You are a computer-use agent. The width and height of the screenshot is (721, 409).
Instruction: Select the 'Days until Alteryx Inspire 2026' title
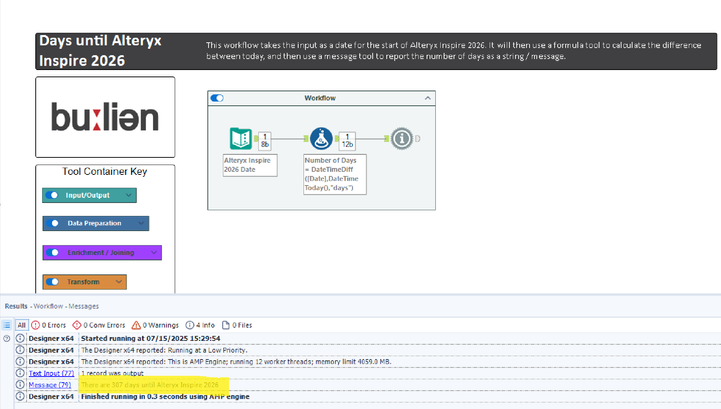pos(100,51)
